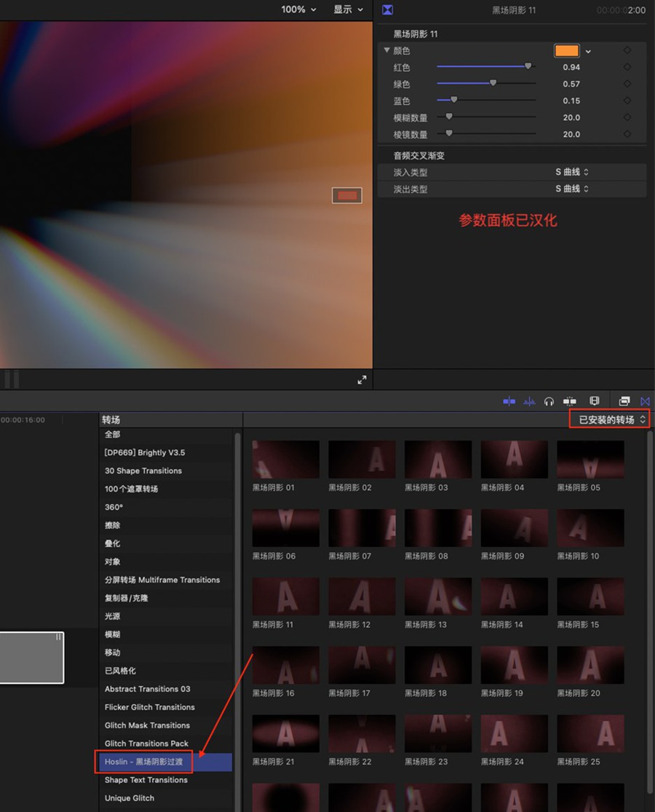This screenshot has height=812, width=655.
Task: Add a keyframe for 红色 parameter
Action: pyautogui.click(x=629, y=66)
